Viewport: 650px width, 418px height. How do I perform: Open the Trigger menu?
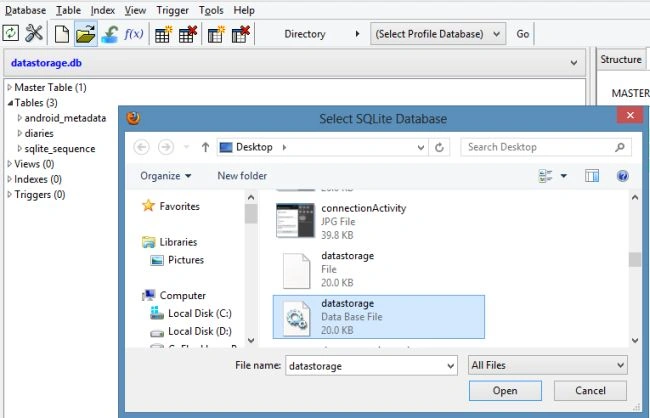tap(172, 10)
